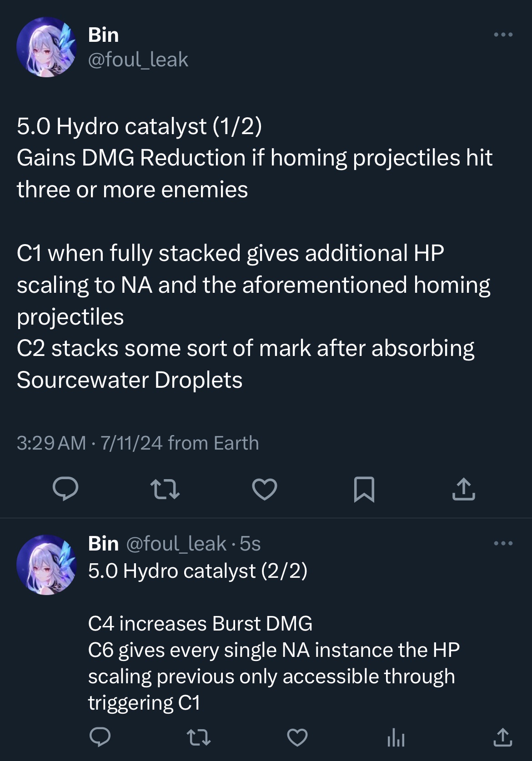Open the @foul_leak handle in main tweet

click(138, 60)
